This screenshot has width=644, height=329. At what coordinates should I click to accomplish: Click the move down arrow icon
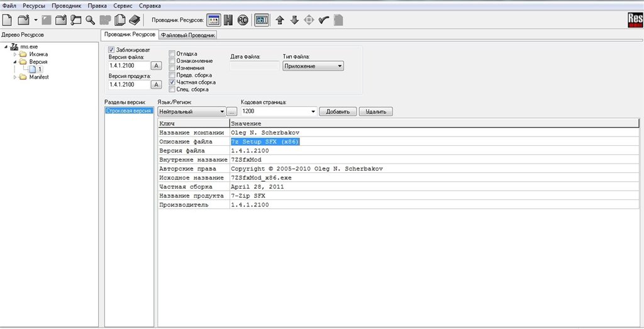click(x=294, y=20)
